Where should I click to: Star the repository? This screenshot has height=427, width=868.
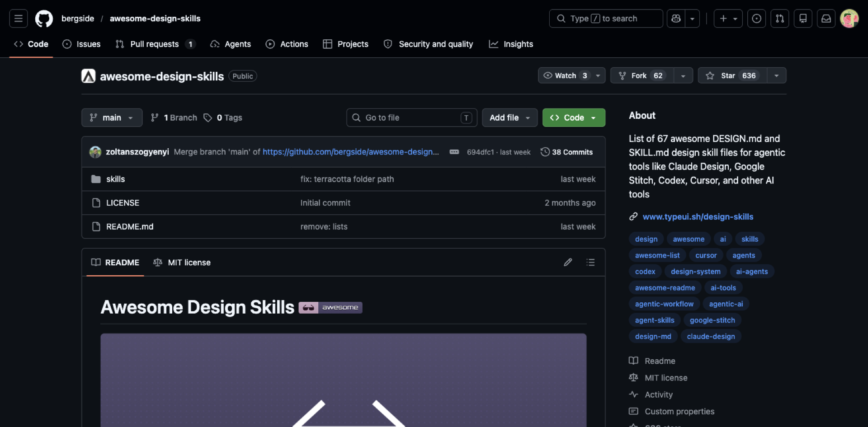(732, 75)
